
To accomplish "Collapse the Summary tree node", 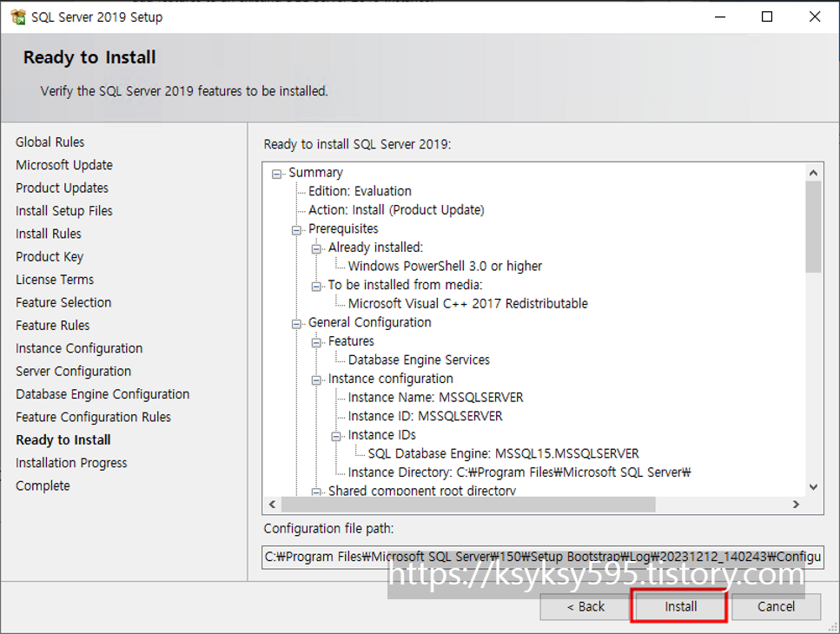I will click(276, 174).
